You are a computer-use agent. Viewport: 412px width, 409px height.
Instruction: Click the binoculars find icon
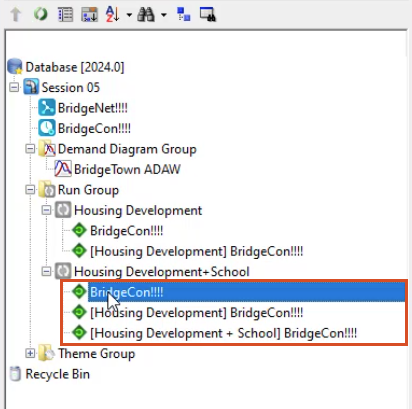146,14
